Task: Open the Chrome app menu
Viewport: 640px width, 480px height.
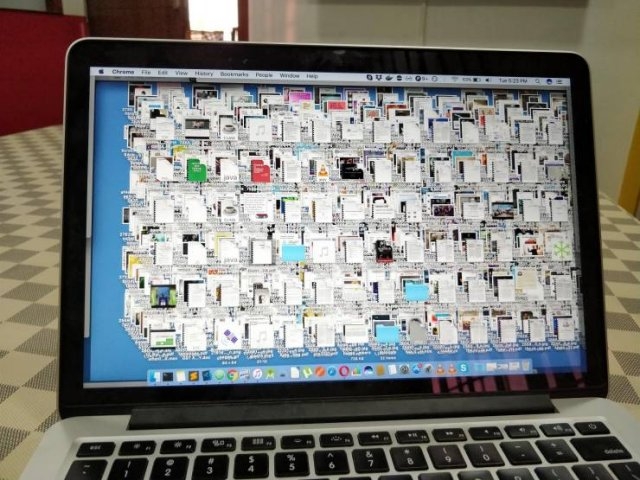Action: pos(123,73)
